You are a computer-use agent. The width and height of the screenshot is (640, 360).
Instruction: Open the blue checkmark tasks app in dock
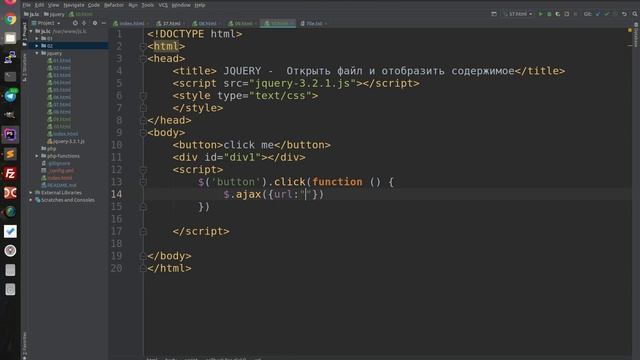[x=10, y=231]
